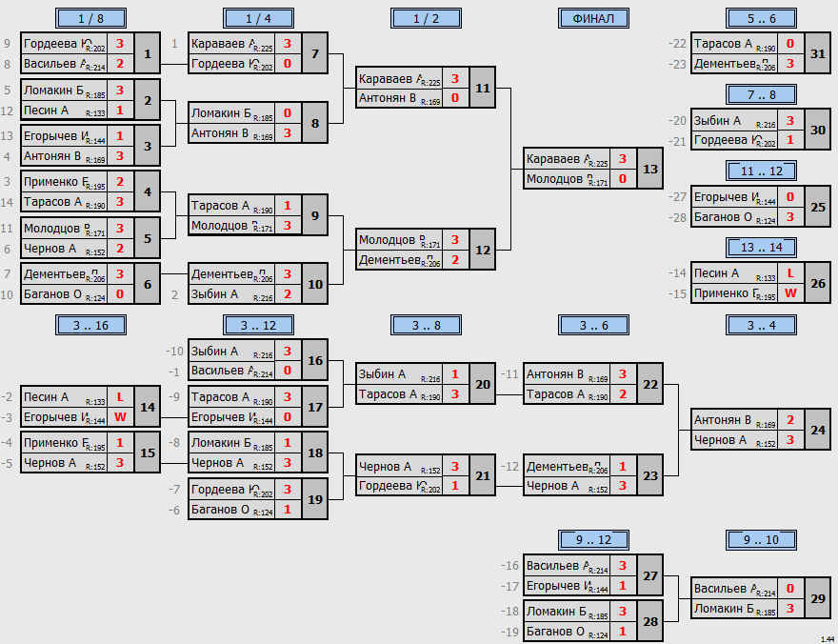Click the 5 .. 6 placement header
Screen dimensions: 838x644
click(x=762, y=18)
